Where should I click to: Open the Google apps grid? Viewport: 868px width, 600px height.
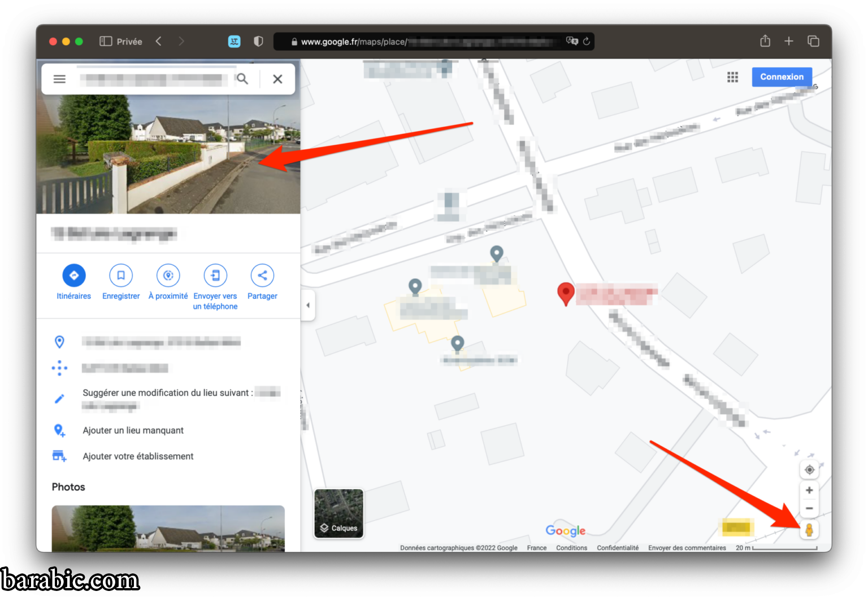click(x=733, y=77)
